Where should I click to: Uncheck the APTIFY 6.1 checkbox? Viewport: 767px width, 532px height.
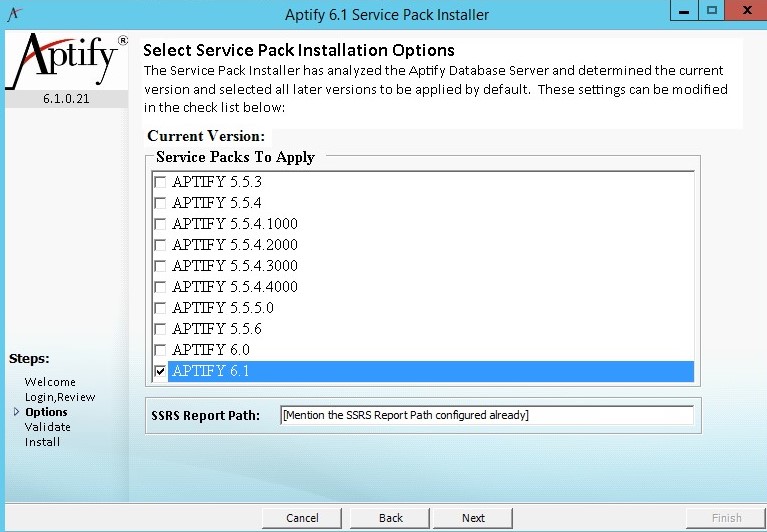160,372
